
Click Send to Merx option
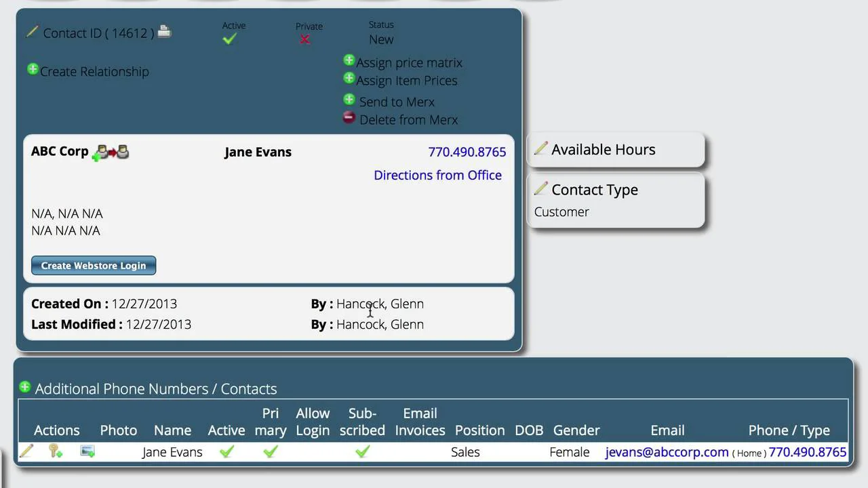click(x=397, y=102)
